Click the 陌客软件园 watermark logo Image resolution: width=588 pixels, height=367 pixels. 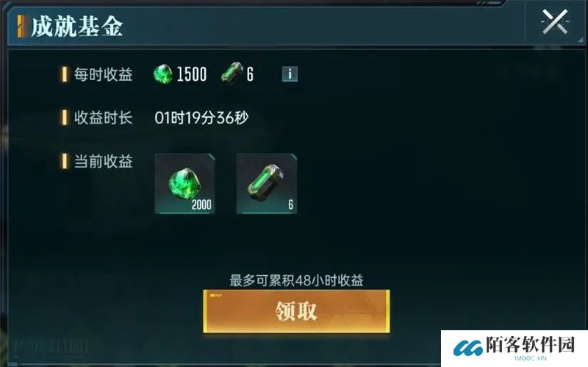tap(514, 348)
